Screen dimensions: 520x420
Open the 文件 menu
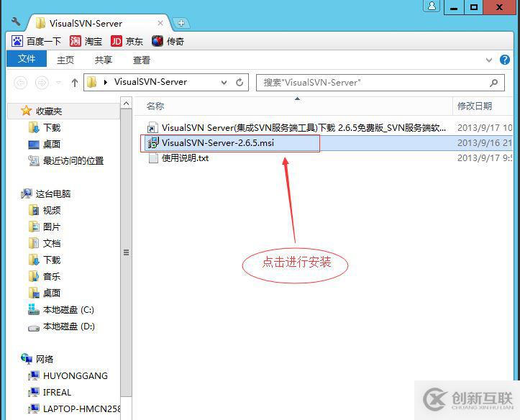27,59
